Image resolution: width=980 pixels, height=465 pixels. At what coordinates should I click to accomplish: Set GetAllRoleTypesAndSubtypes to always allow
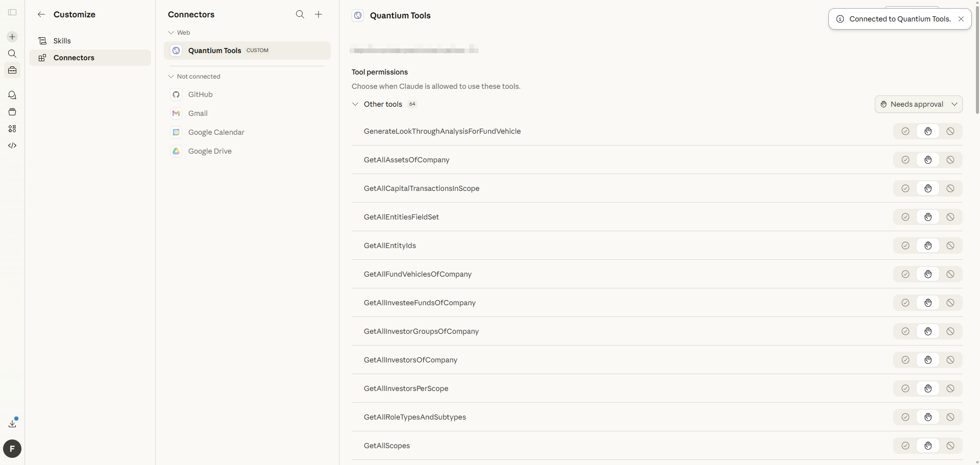(x=905, y=417)
